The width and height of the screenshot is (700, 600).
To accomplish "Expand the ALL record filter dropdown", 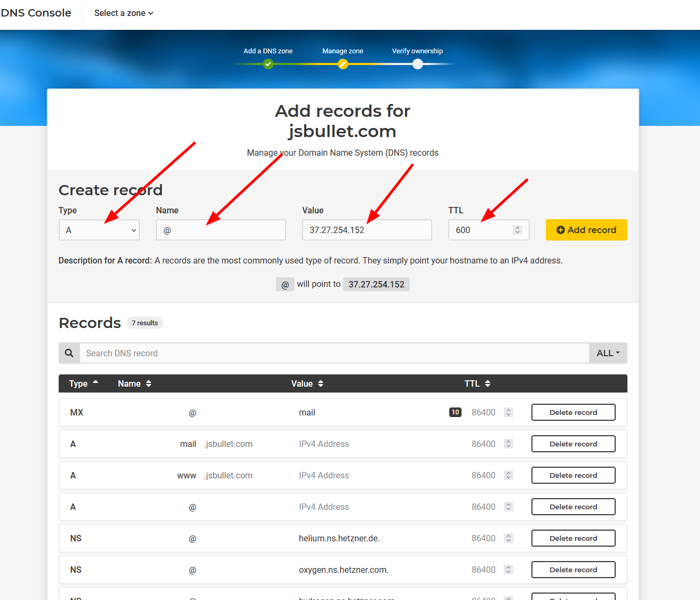I will pyautogui.click(x=608, y=353).
